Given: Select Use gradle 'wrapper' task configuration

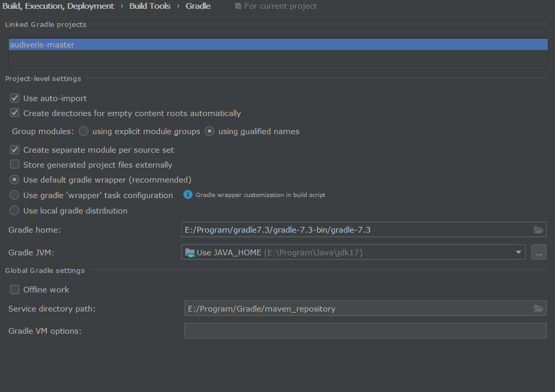Looking at the screenshot, I should coord(14,195).
